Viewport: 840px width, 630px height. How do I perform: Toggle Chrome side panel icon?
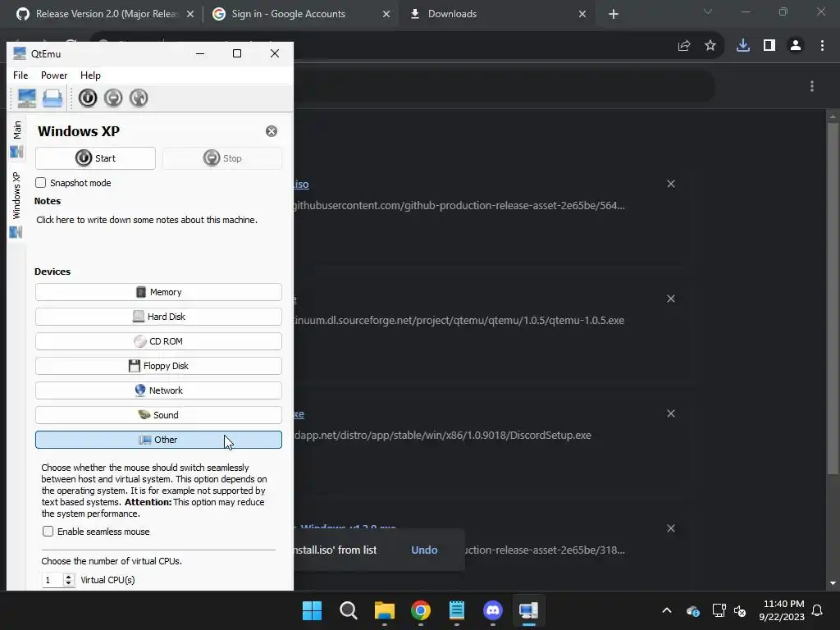click(x=769, y=46)
